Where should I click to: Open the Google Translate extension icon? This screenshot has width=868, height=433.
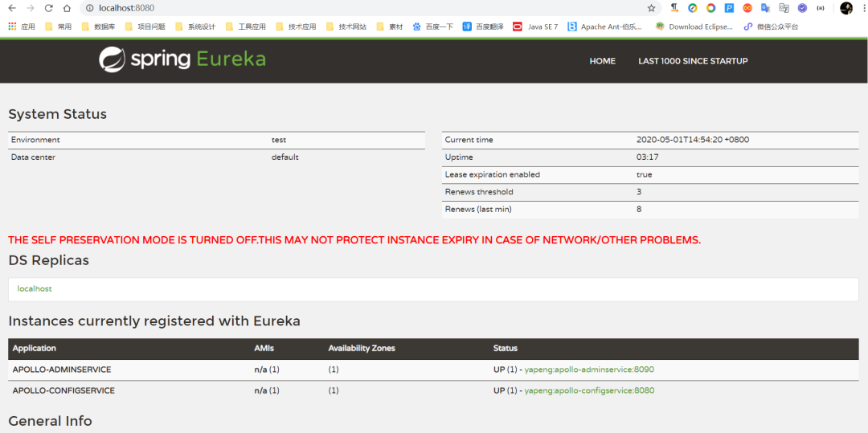[x=766, y=8]
